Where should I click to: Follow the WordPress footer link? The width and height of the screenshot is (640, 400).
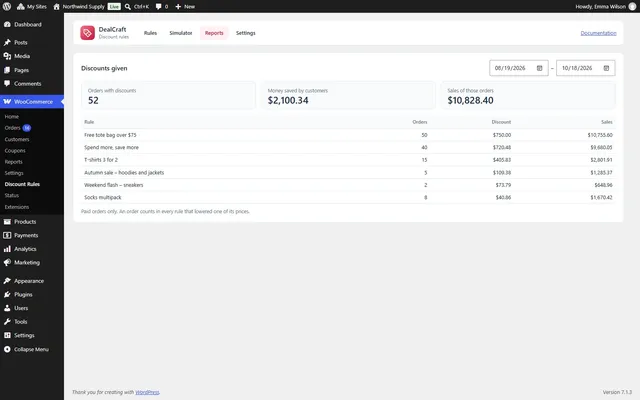pyautogui.click(x=147, y=392)
